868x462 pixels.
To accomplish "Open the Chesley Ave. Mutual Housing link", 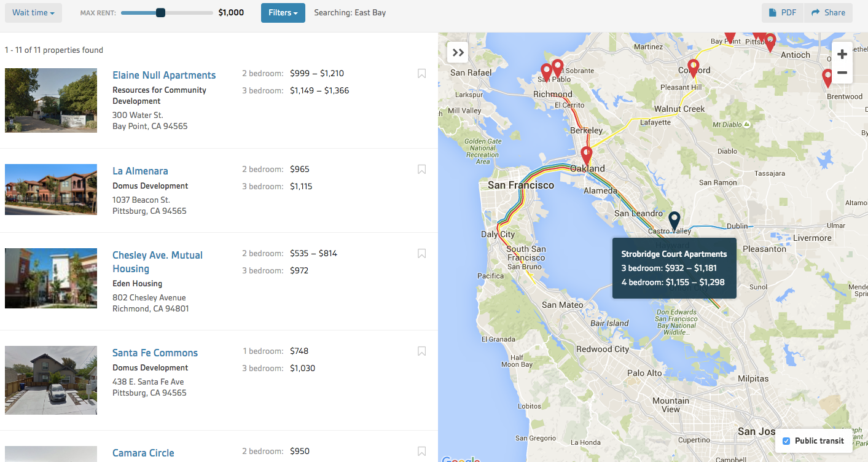I will (x=157, y=262).
